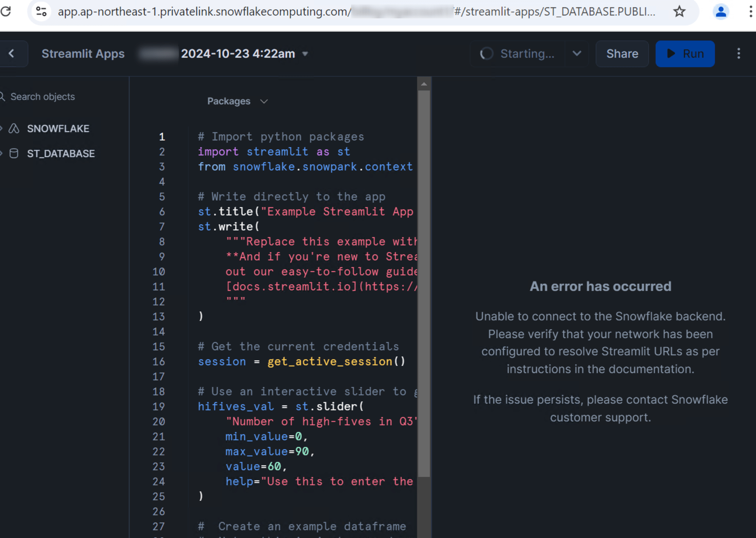Click the SNOWFLAKE application icon
The width and height of the screenshot is (756, 538).
pyautogui.click(x=14, y=129)
